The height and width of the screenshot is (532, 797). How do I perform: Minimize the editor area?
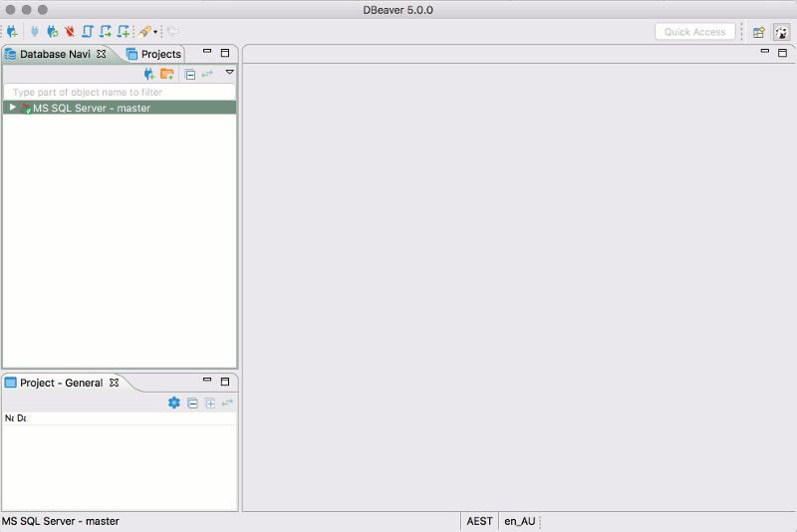[x=764, y=50]
